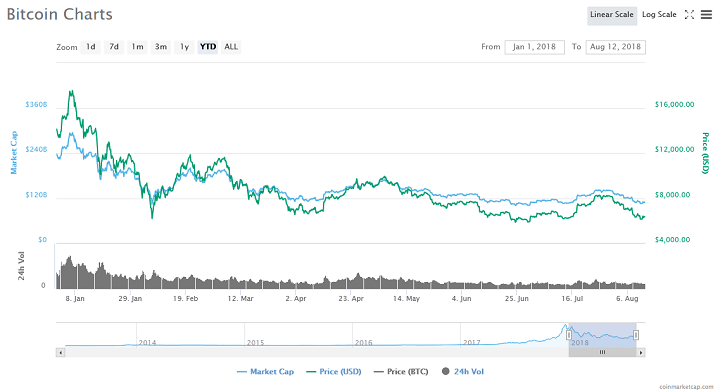Image resolution: width=720 pixels, height=392 pixels.
Task: Grab the right range handle in navigator
Action: coord(636,335)
